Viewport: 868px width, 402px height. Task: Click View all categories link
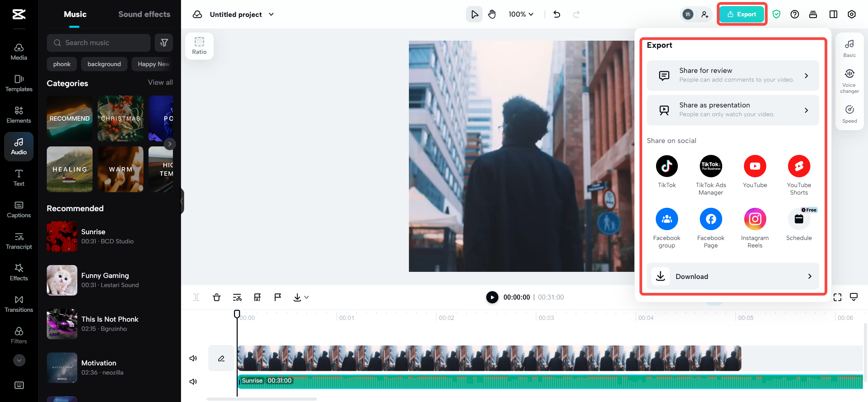pyautogui.click(x=160, y=82)
